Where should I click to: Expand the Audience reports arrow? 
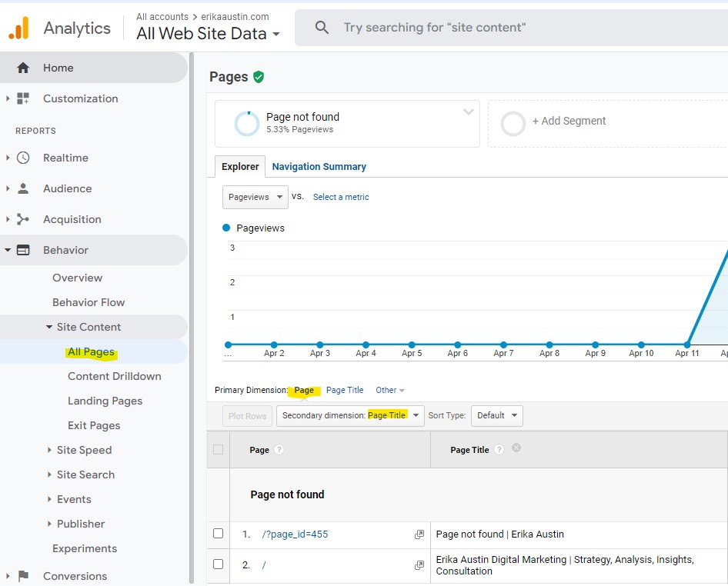point(8,188)
